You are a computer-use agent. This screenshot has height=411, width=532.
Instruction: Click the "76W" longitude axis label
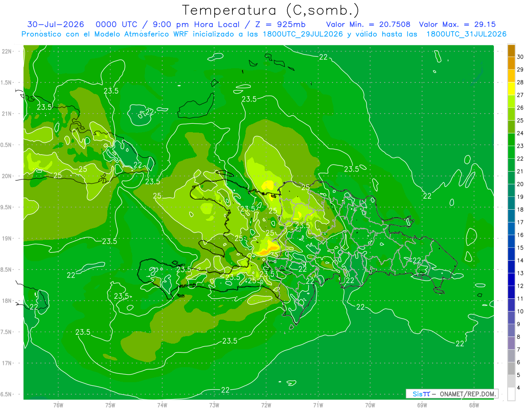click(x=58, y=405)
